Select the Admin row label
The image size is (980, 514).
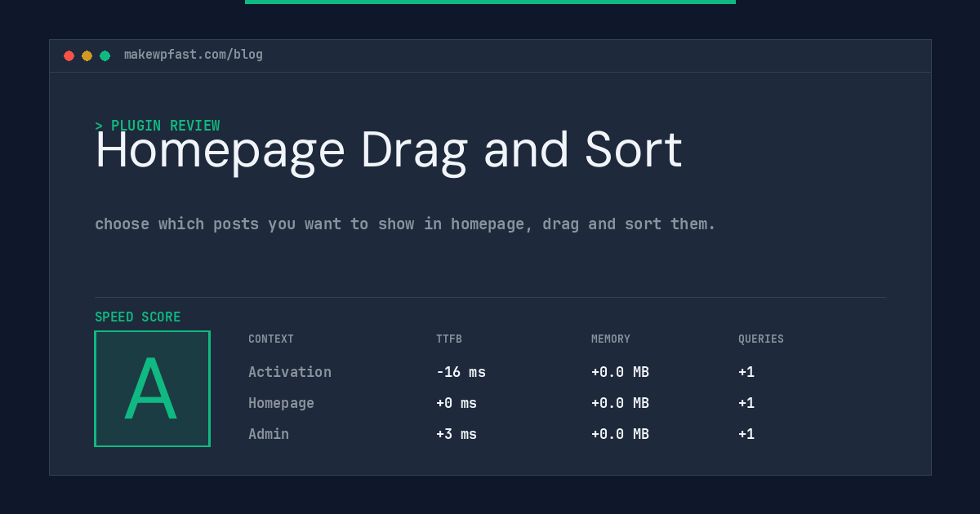point(269,434)
